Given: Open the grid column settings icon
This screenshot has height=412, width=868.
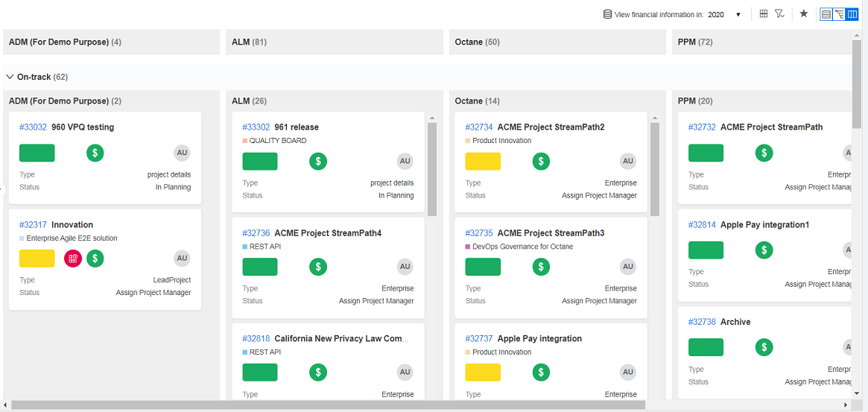Looking at the screenshot, I should click(764, 14).
